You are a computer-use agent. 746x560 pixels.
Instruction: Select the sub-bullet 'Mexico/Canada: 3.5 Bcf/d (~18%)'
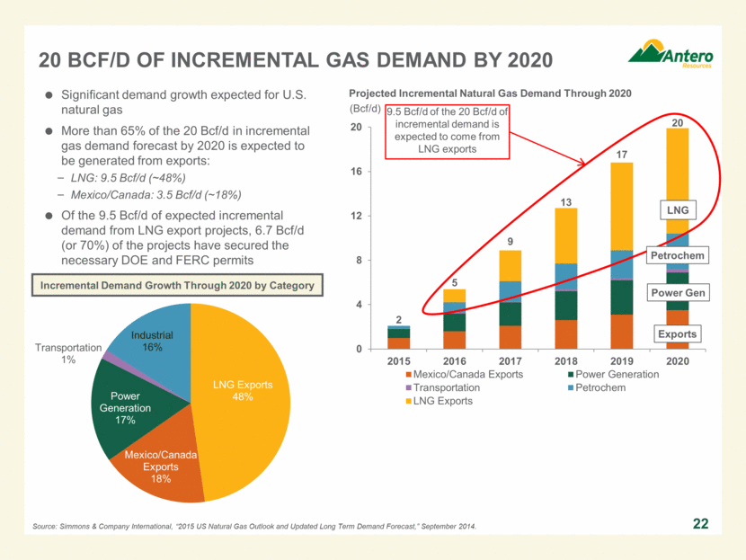pos(155,194)
